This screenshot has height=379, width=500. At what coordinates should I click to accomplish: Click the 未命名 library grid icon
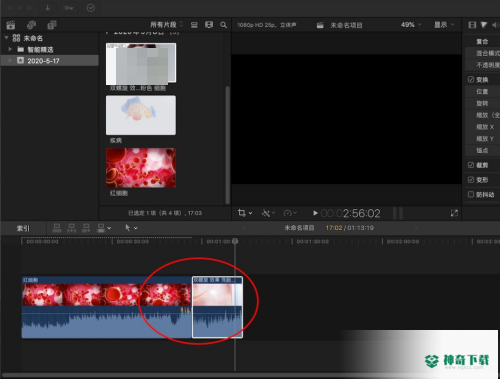pyautogui.click(x=16, y=38)
